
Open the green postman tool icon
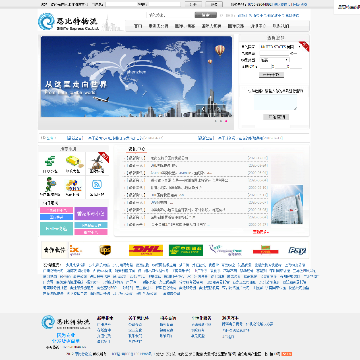50,184
